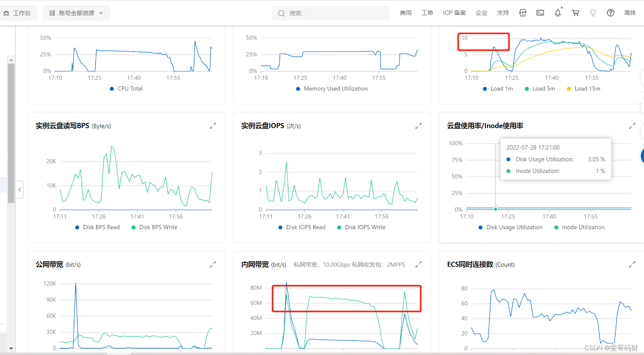Open the shopping cart icon
Screen dimensions: 644x355
click(575, 13)
